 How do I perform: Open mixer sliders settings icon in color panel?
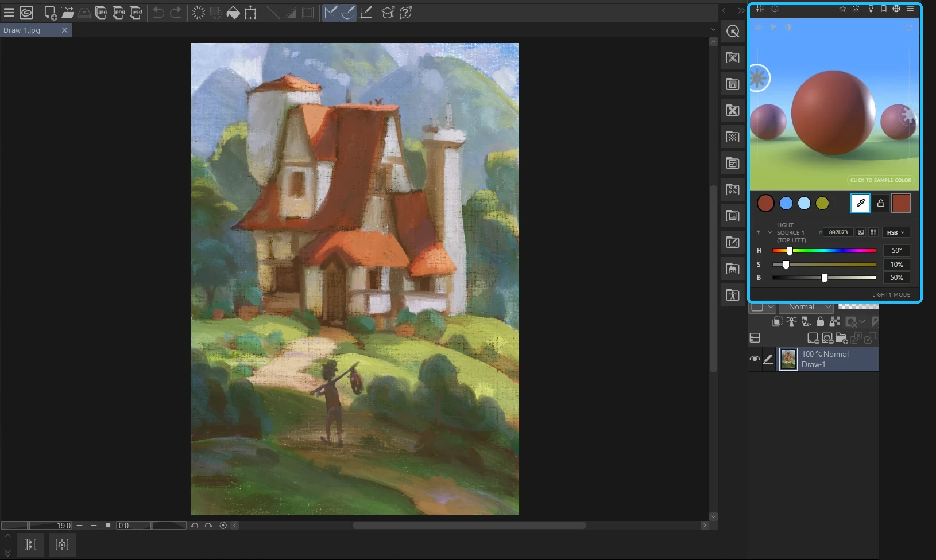pos(760,9)
